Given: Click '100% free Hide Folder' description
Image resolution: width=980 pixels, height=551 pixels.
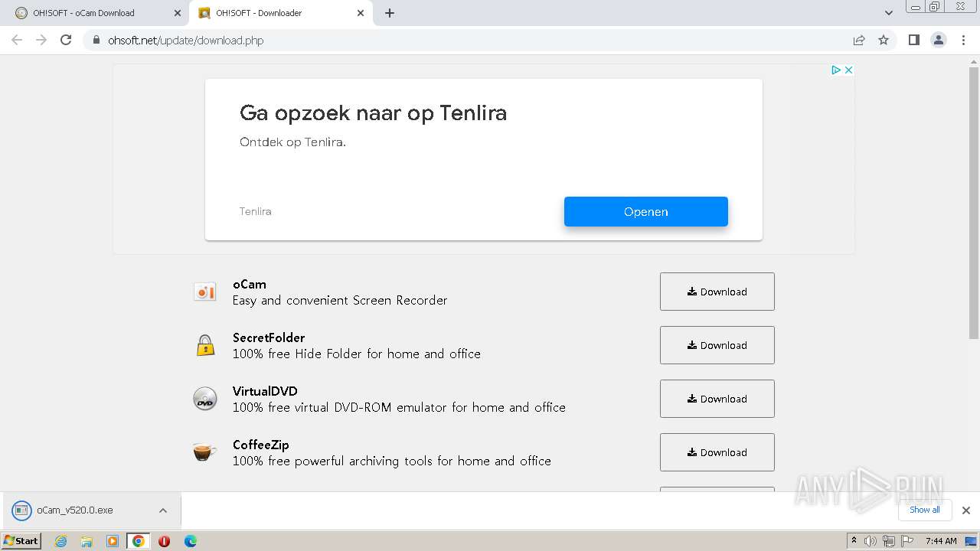Looking at the screenshot, I should pos(357,354).
